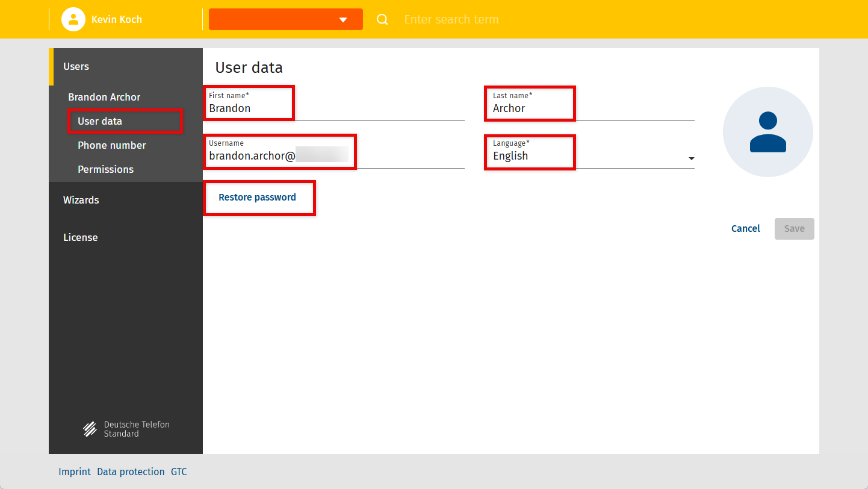
Task: Click the Restore password link
Action: click(257, 198)
